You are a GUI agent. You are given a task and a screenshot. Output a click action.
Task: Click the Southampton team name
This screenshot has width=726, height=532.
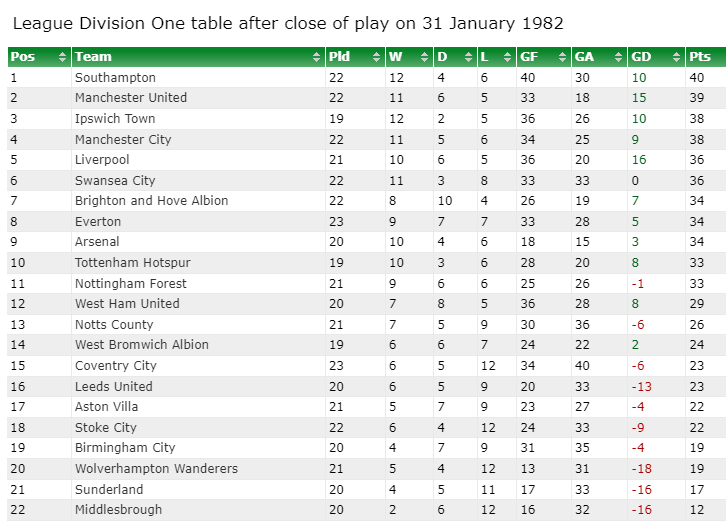click(115, 77)
